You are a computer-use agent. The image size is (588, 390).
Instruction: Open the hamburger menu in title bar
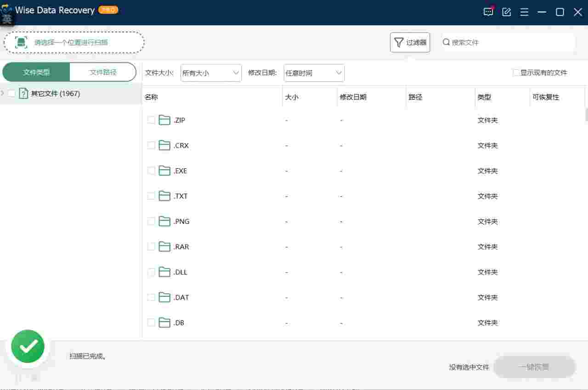pos(524,12)
